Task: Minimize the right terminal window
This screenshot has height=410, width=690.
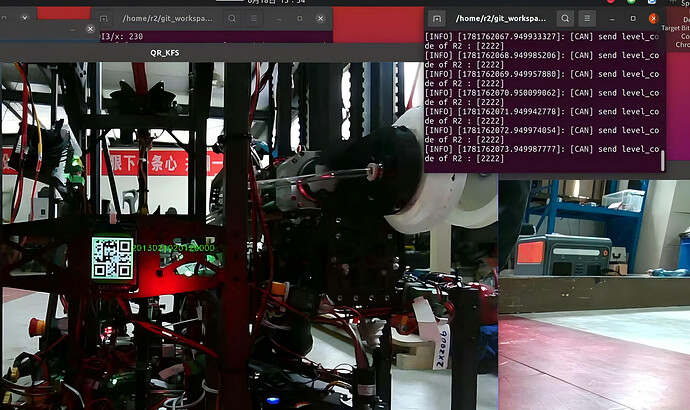Action: 612,19
